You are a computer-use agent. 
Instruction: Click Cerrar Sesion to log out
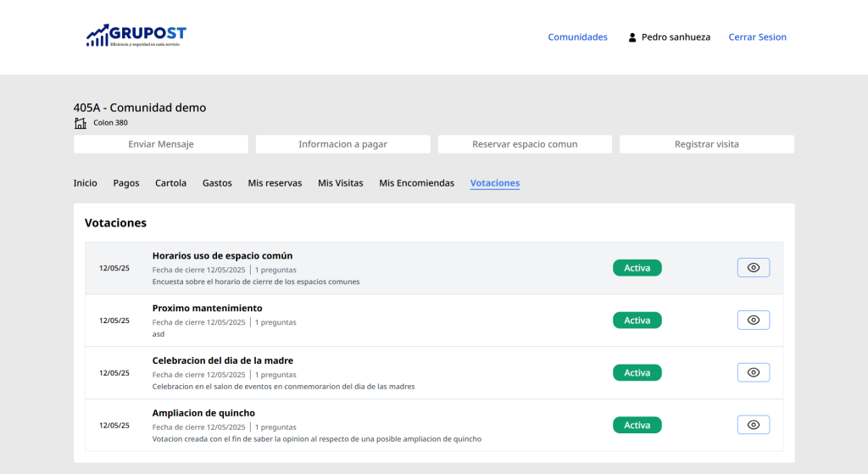[757, 37]
